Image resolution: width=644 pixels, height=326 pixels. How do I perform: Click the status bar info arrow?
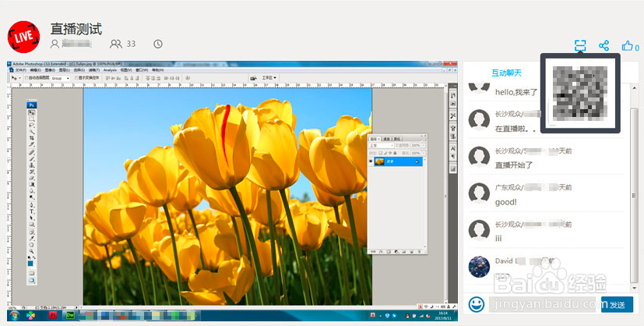click(x=78, y=307)
